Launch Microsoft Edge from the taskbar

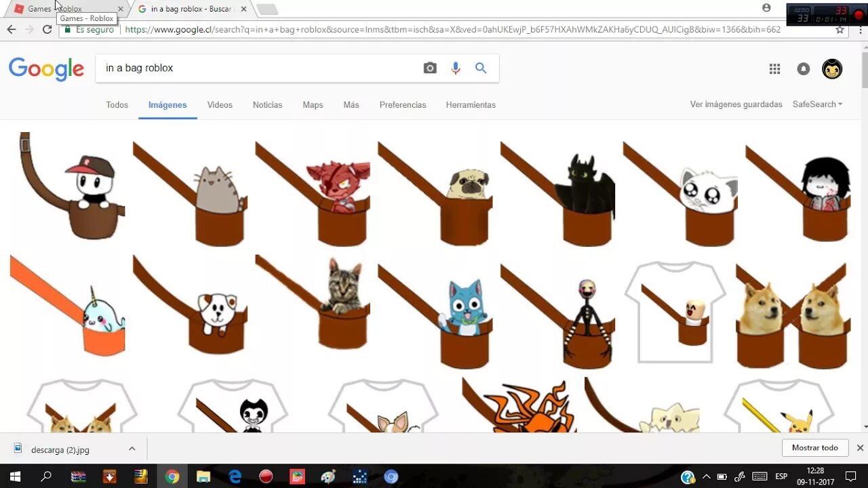(x=235, y=476)
